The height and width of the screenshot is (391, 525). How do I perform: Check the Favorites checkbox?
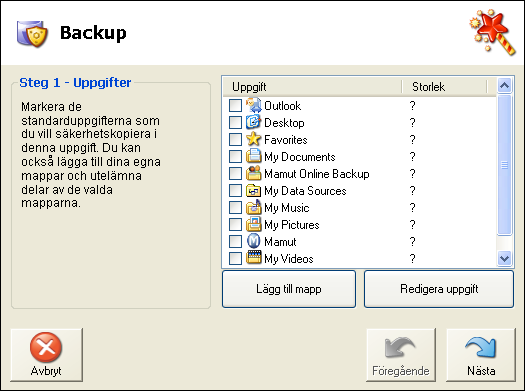235,139
